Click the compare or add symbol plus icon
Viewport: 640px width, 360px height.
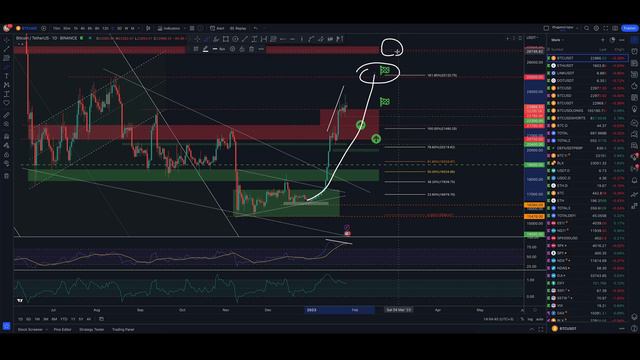coord(44,28)
